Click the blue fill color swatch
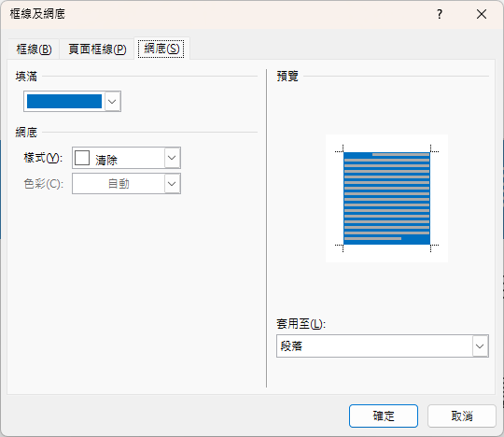This screenshot has width=504, height=437. (x=64, y=102)
